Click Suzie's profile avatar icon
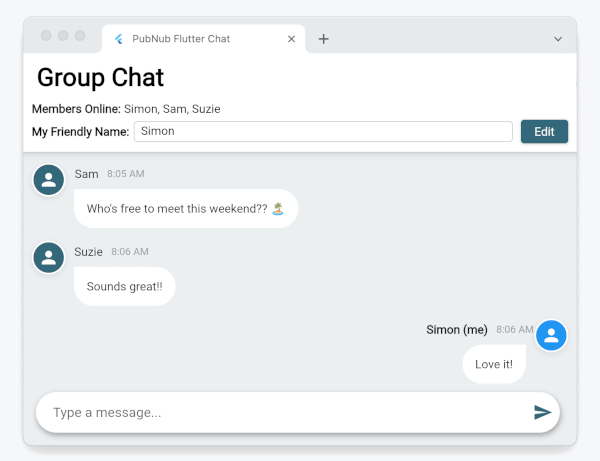This screenshot has width=600, height=461. click(x=49, y=257)
